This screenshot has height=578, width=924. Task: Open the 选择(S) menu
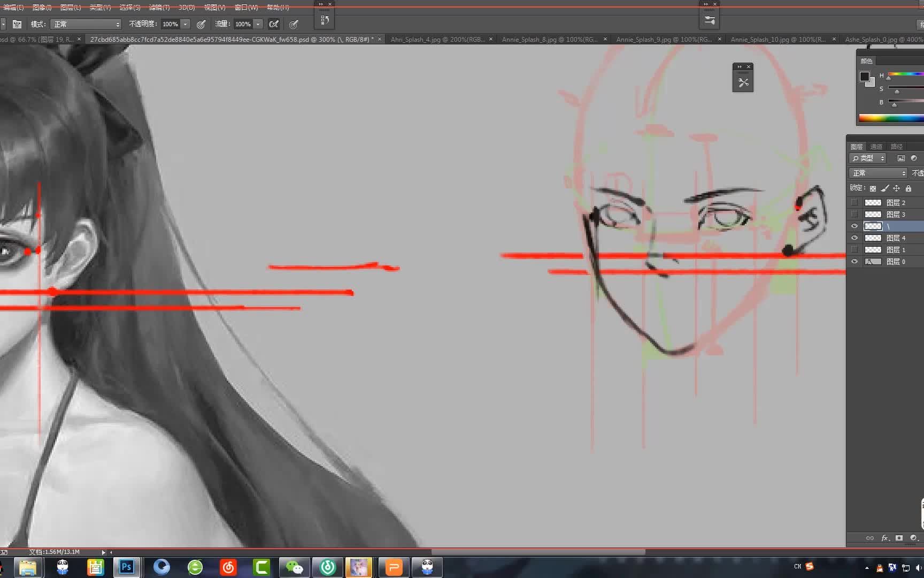[x=130, y=7]
